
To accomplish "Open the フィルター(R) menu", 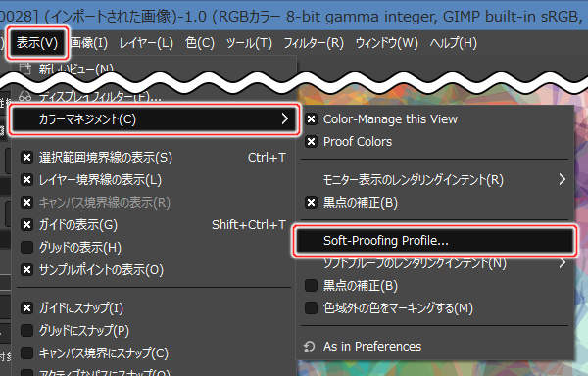I will coord(314,43).
